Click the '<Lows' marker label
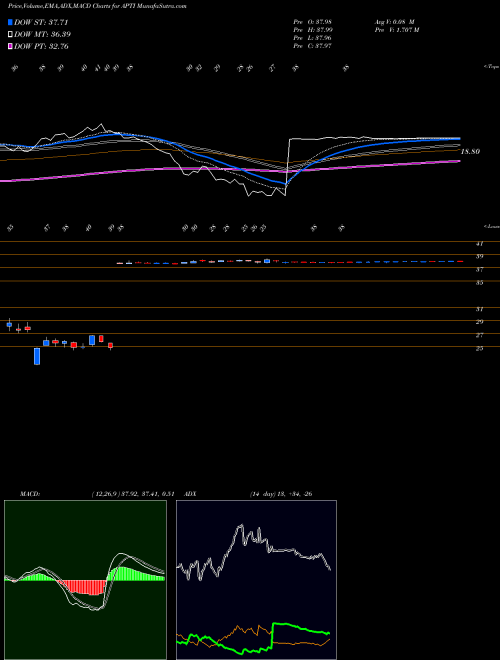 coord(492,226)
